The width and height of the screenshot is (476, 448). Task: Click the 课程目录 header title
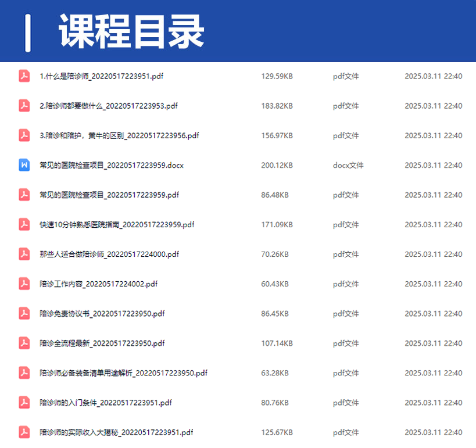click(x=131, y=31)
